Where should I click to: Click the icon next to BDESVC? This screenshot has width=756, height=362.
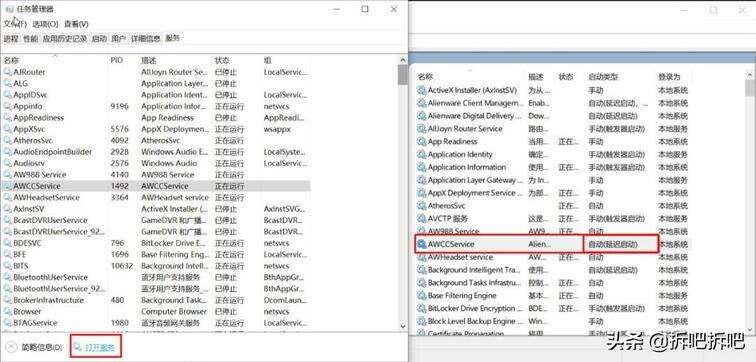tap(8, 243)
